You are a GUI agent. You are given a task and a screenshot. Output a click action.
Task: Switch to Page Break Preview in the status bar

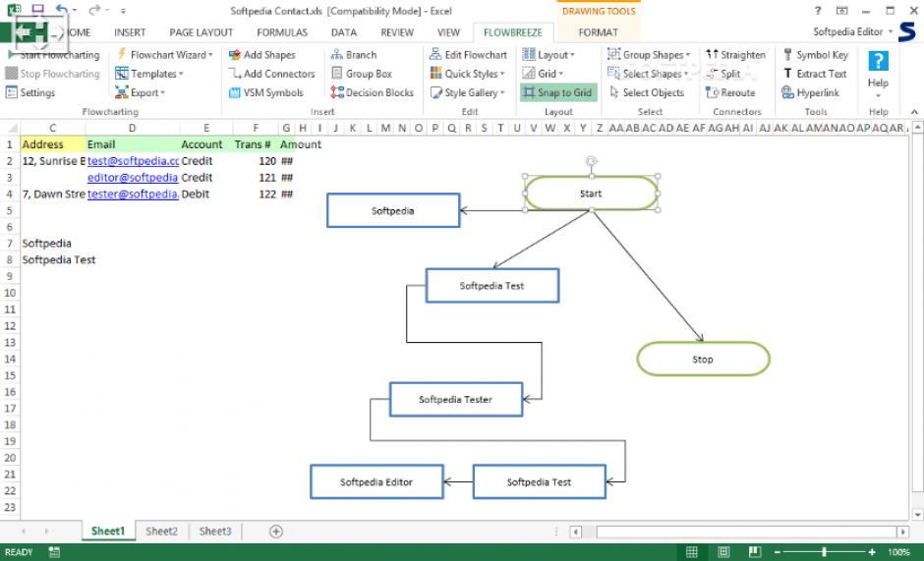(754, 552)
